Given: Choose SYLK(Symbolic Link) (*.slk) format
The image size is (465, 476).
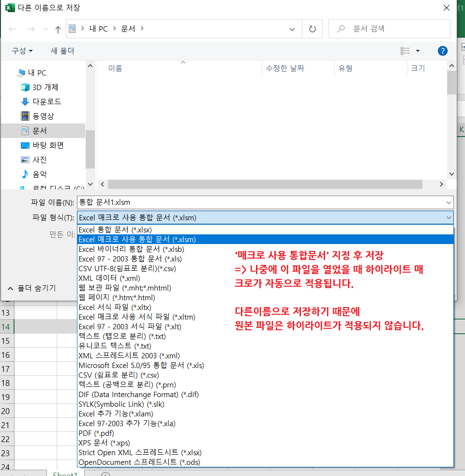Looking at the screenshot, I should (266, 404).
